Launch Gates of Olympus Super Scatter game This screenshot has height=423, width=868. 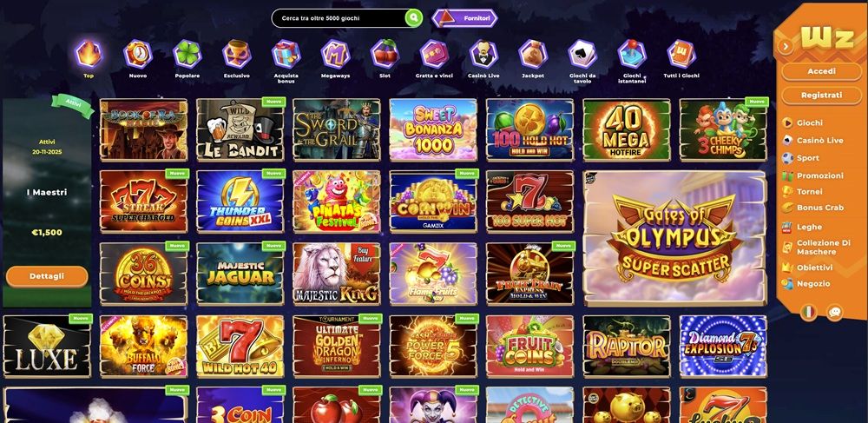(x=674, y=238)
